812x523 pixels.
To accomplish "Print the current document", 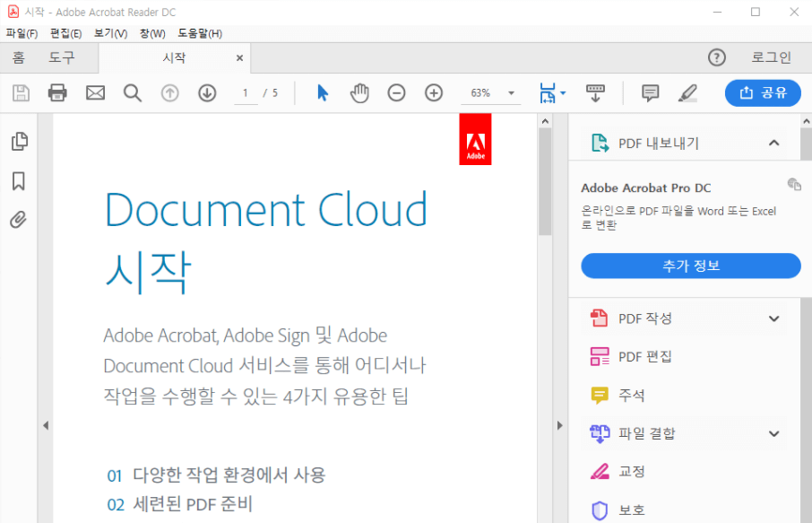I will [x=57, y=92].
